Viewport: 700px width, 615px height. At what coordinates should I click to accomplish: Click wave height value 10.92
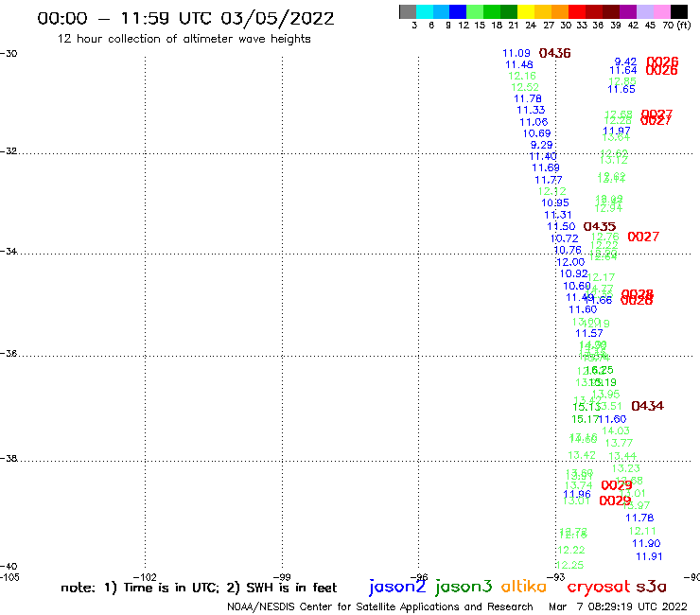point(573,273)
